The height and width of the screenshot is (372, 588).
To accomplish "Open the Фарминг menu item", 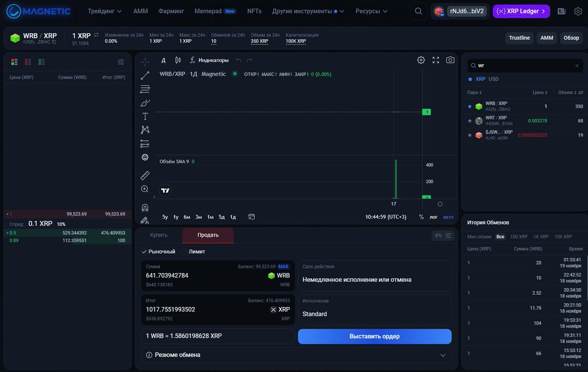I will point(171,11).
